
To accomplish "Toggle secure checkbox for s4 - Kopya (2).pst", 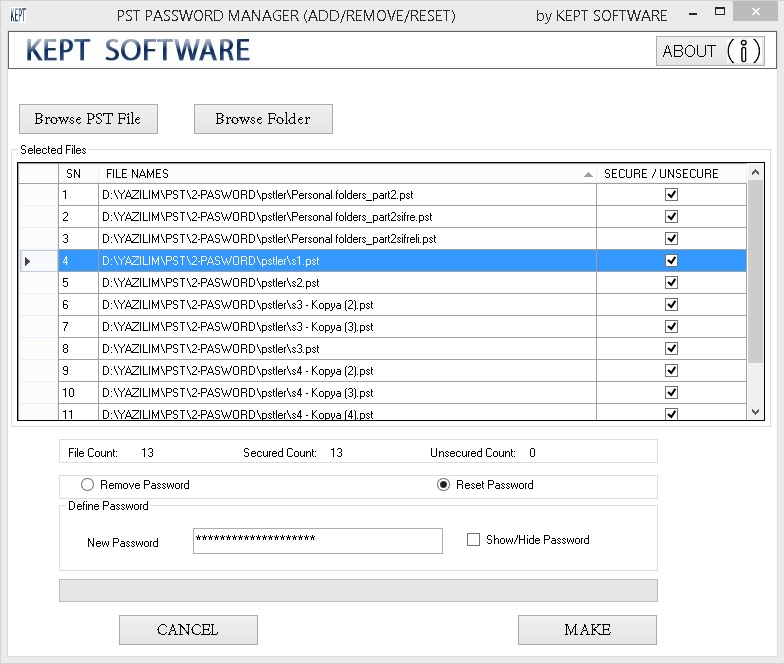I will tap(671, 370).
